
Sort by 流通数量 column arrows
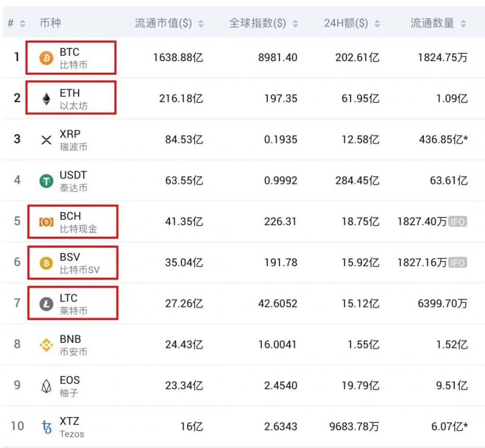tap(463, 23)
